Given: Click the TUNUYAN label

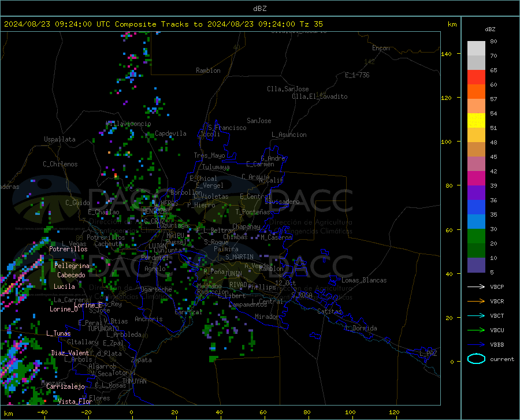Looking at the screenshot, I should (x=134, y=381).
